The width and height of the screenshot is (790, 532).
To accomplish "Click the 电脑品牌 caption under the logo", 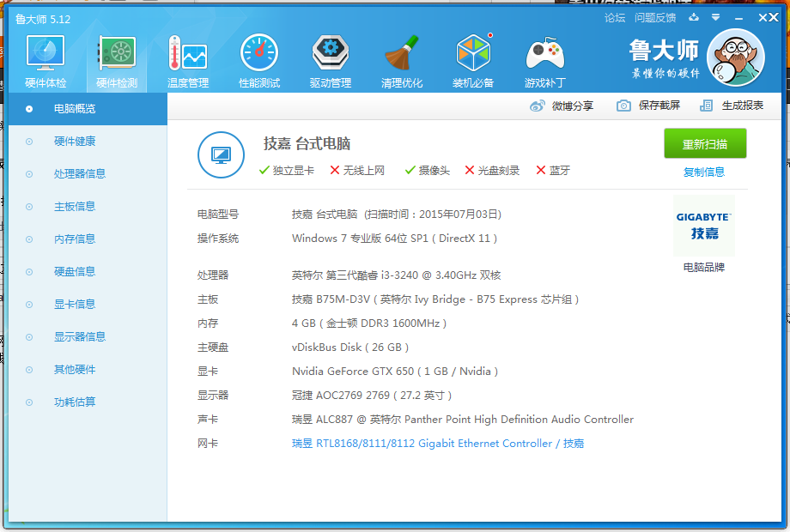I will pyautogui.click(x=704, y=267).
